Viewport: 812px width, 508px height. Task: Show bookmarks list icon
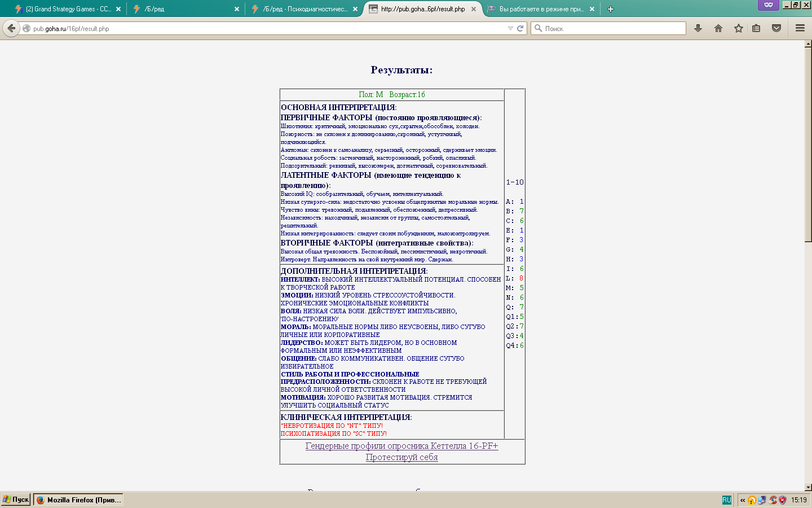(756, 28)
